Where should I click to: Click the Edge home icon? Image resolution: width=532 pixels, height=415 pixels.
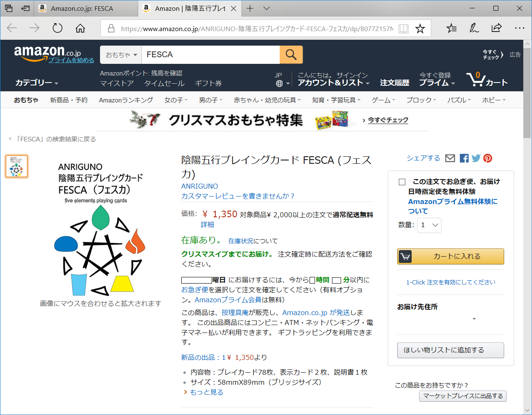coord(80,28)
